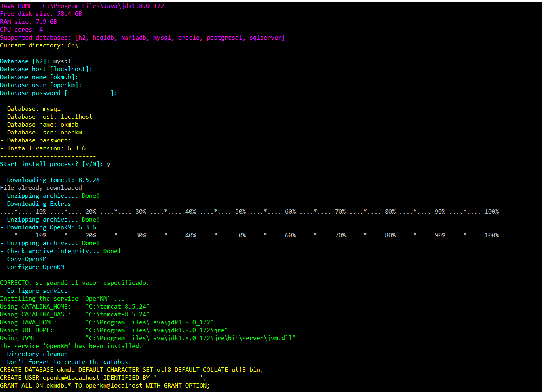Screen dimensions: 542x392
Task: Click the 'CPU cores: 4' line
Action: click(x=21, y=30)
